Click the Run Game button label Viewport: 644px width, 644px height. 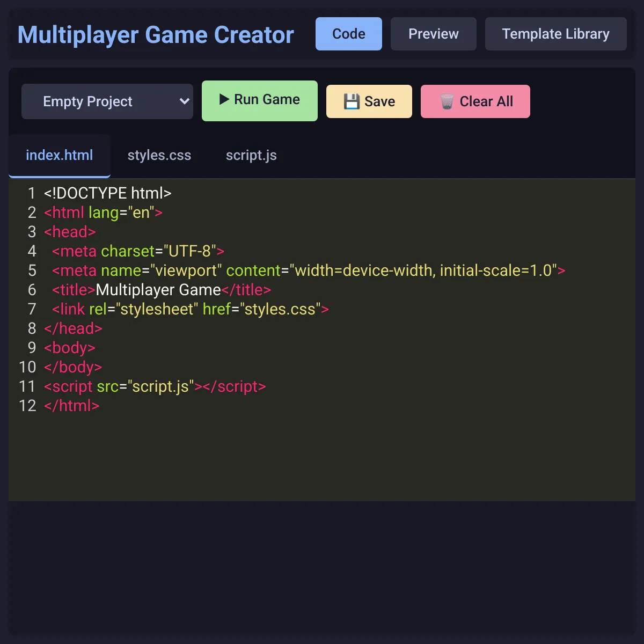(267, 99)
